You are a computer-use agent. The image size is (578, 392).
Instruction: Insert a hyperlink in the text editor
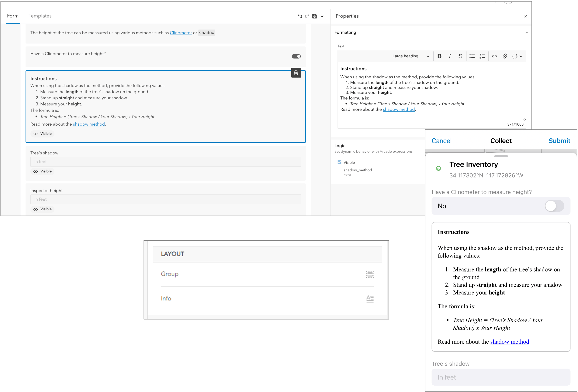pos(505,56)
